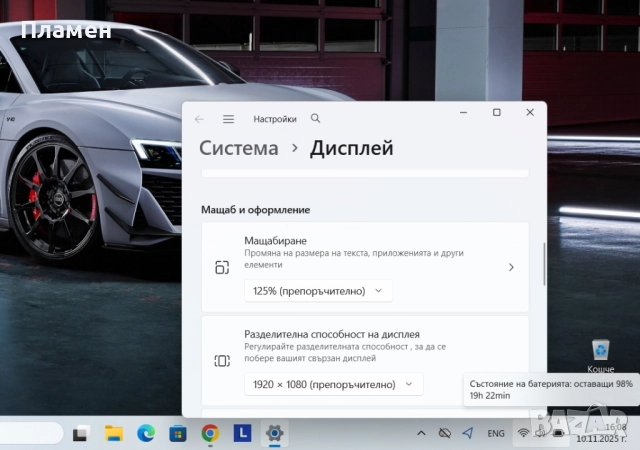The height and width of the screenshot is (450, 640).
Task: Minimize the Настройки window
Action: 463,112
